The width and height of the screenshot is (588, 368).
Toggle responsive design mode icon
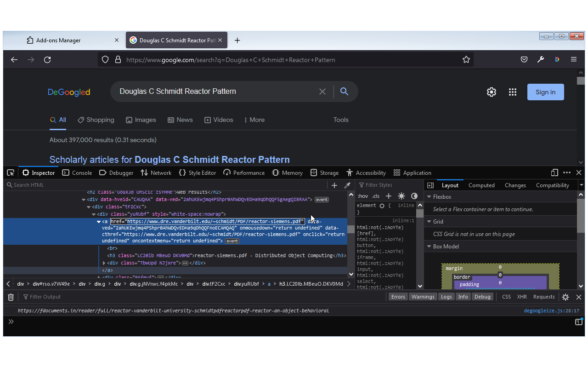pos(554,172)
